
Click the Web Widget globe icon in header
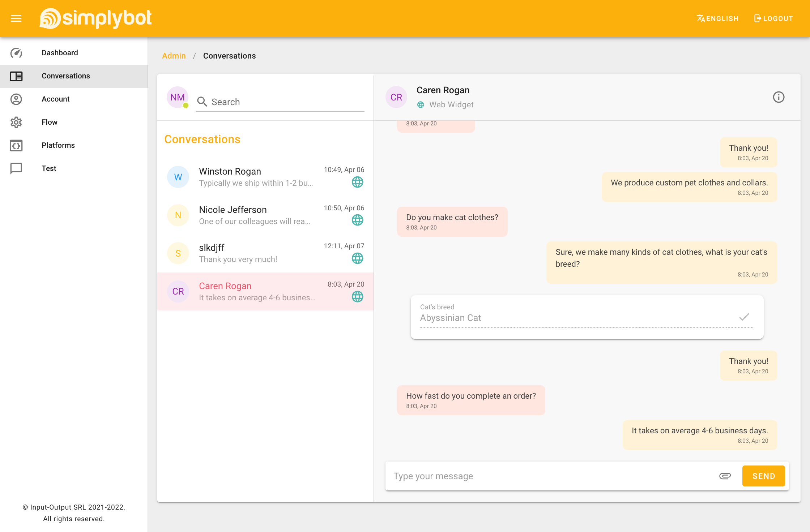coord(421,105)
